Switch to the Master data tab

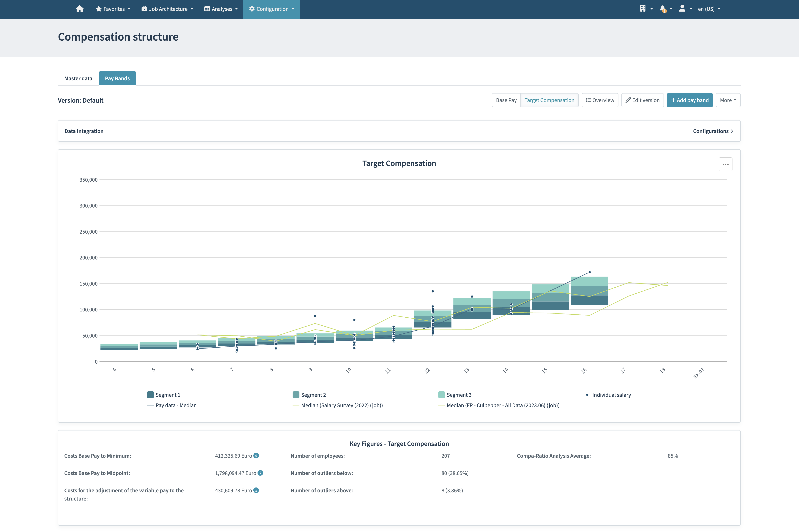[78, 78]
